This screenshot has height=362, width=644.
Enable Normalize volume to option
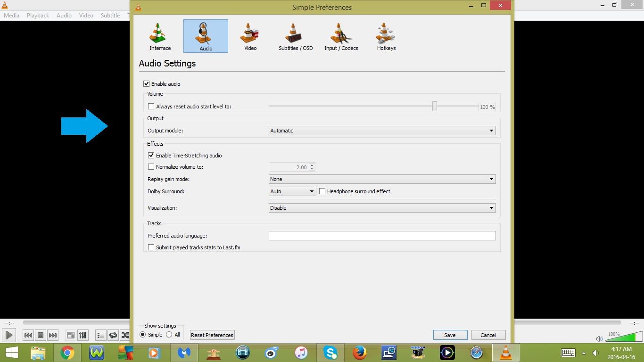[151, 166]
